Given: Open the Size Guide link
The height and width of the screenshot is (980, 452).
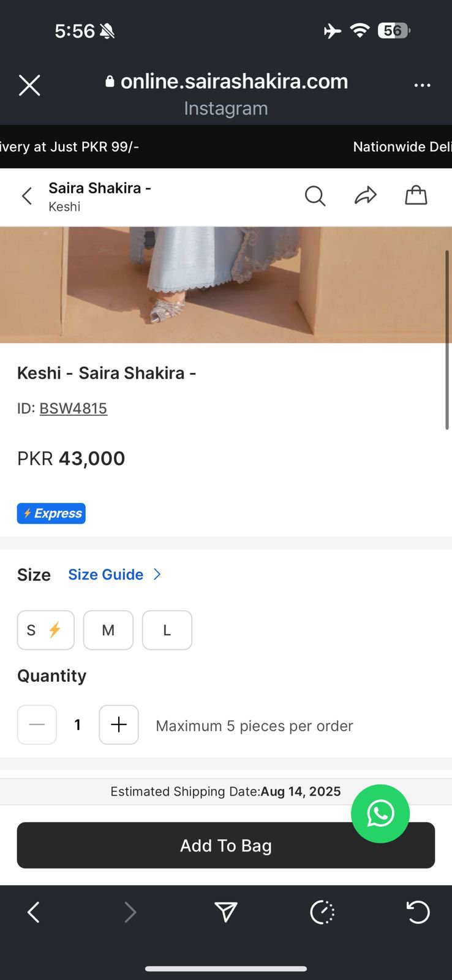Looking at the screenshot, I should pyautogui.click(x=105, y=575).
